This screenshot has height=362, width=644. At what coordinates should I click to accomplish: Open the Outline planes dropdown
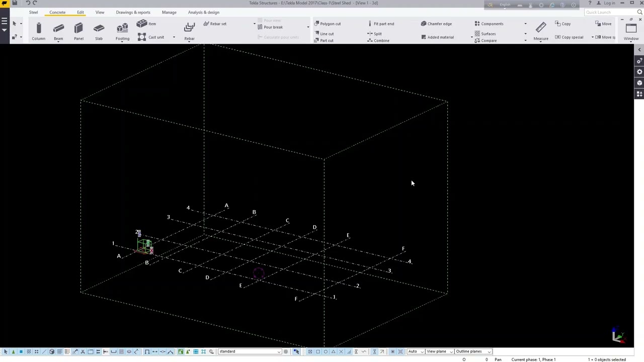click(x=473, y=351)
